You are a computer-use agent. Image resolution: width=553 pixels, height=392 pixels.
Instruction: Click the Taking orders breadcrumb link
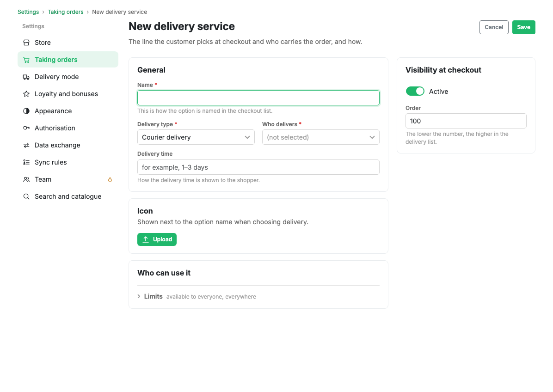[x=66, y=12]
